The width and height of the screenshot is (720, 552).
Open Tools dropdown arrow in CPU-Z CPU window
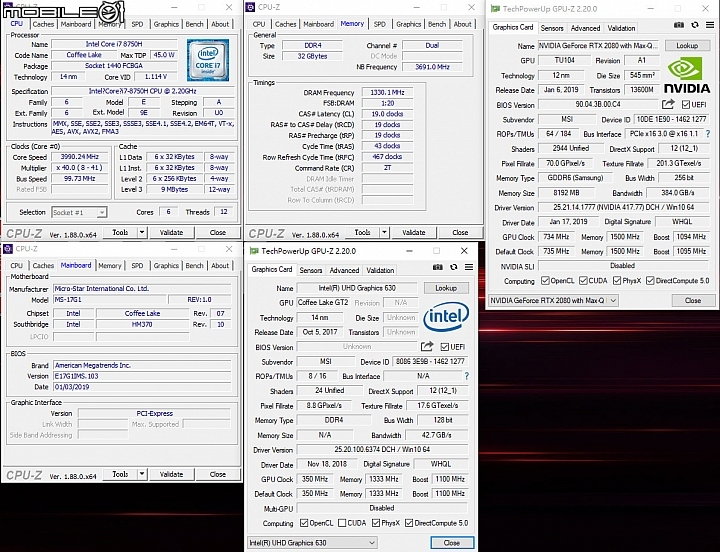tap(142, 232)
